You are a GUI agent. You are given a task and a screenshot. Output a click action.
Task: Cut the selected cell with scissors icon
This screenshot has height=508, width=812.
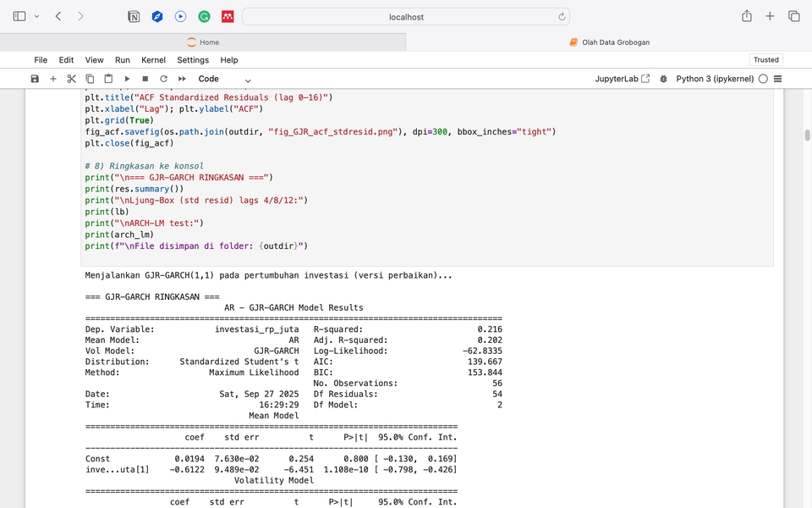coord(72,79)
